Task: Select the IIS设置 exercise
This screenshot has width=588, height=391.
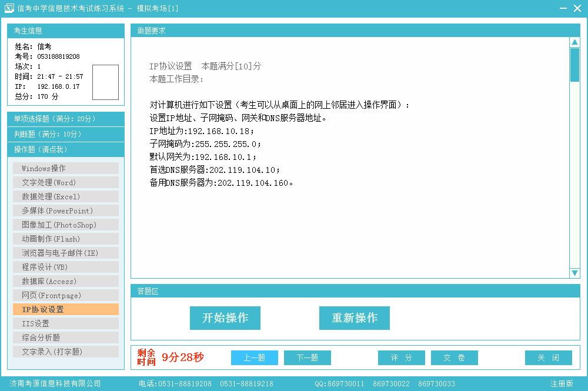Action: (65, 323)
